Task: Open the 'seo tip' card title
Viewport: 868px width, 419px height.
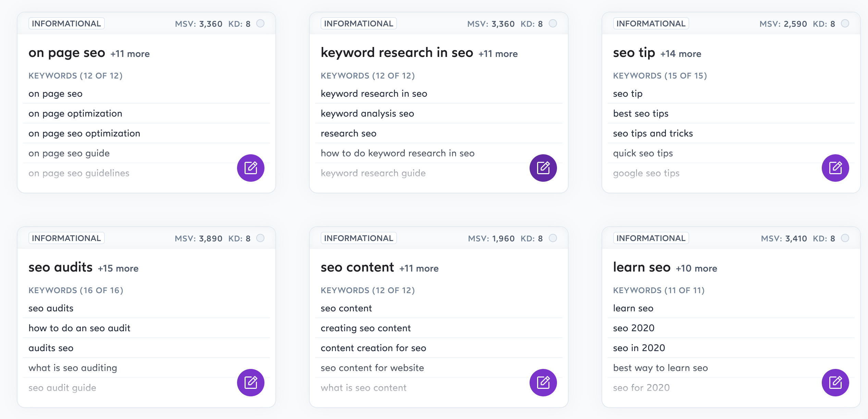Action: (634, 53)
